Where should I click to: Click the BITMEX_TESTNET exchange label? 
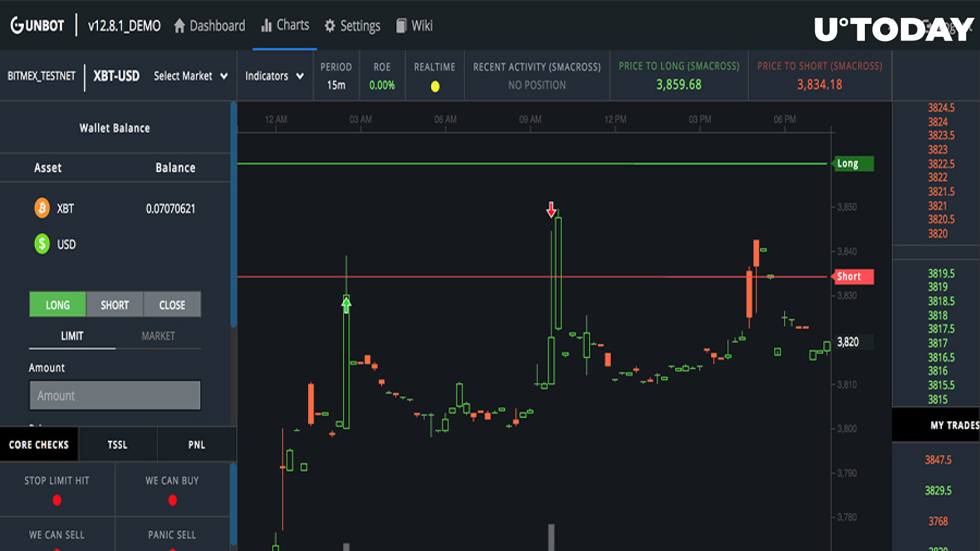(42, 76)
